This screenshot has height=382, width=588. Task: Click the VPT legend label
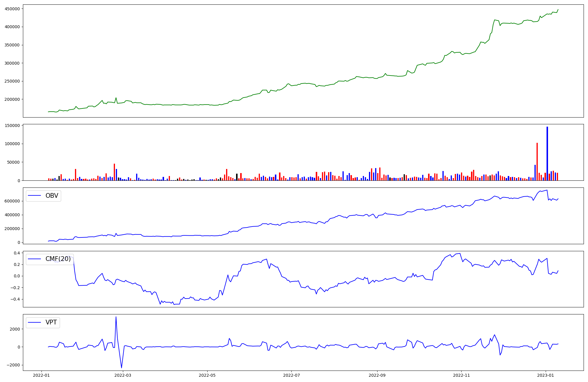tap(51, 322)
